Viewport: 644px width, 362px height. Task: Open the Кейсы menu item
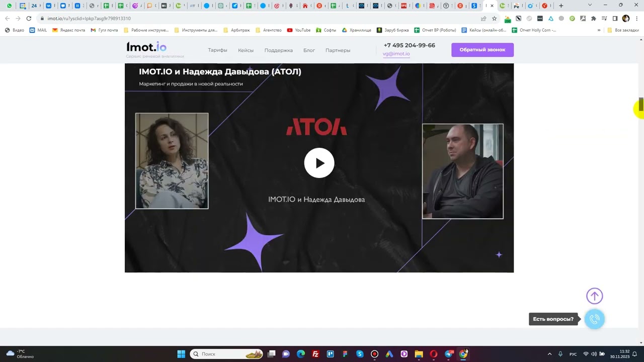[246, 50]
